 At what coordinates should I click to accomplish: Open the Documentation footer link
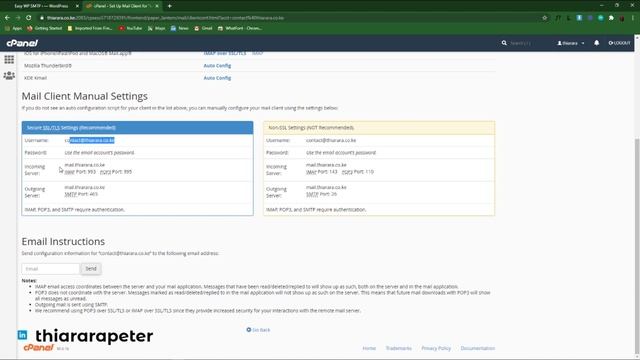click(x=478, y=348)
